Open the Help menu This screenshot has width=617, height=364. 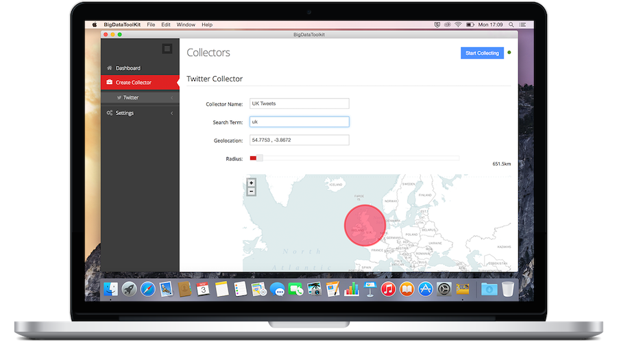[x=207, y=25]
